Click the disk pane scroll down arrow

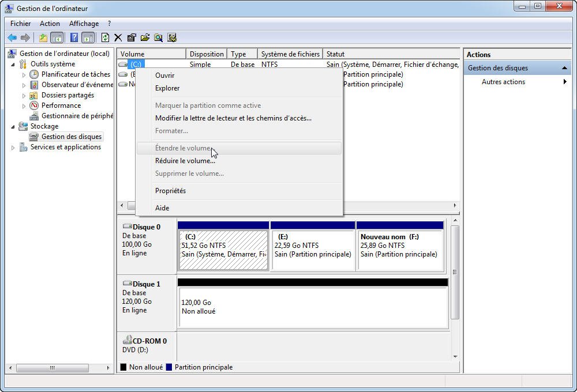tap(455, 356)
